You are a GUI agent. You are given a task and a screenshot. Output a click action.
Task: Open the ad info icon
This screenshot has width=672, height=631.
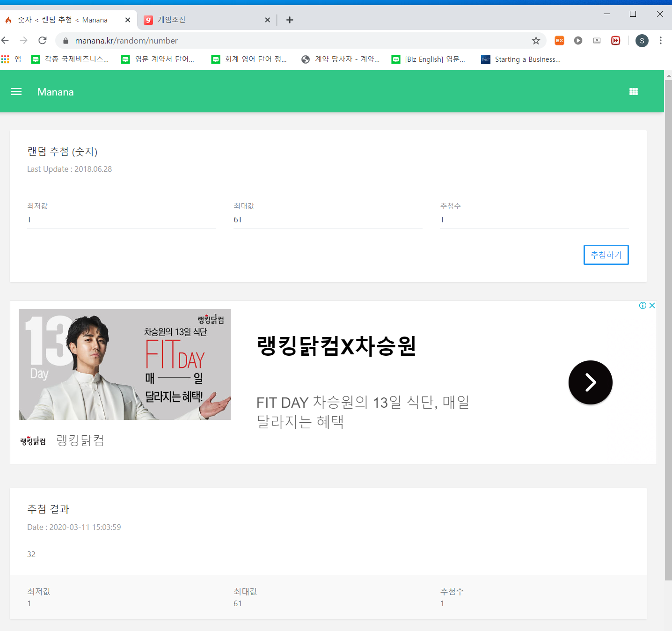(x=643, y=306)
